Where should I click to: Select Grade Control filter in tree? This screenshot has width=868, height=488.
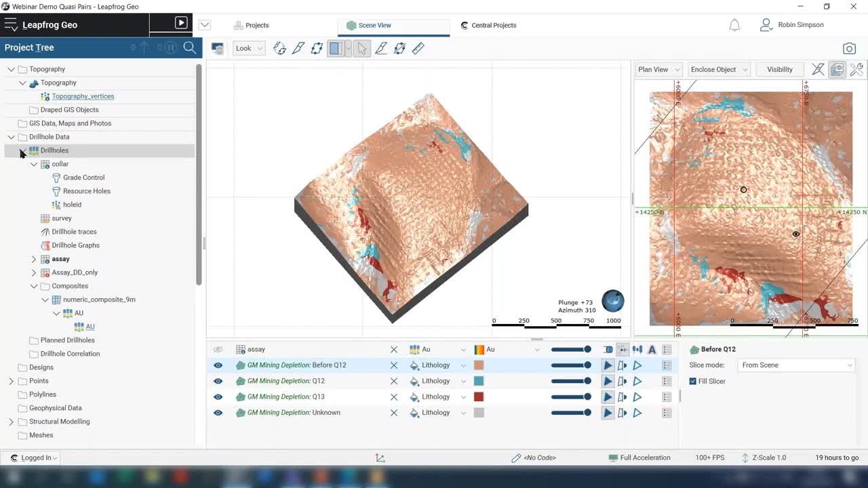[83, 178]
